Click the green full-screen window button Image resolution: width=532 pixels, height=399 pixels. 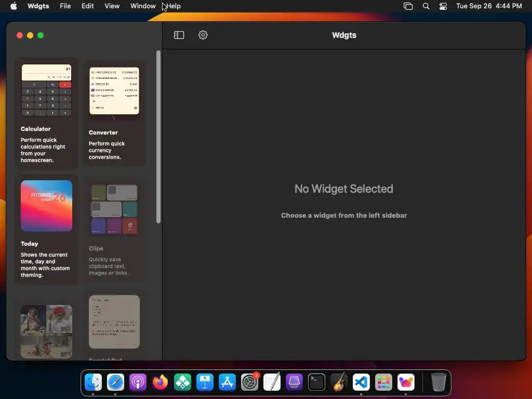[41, 35]
